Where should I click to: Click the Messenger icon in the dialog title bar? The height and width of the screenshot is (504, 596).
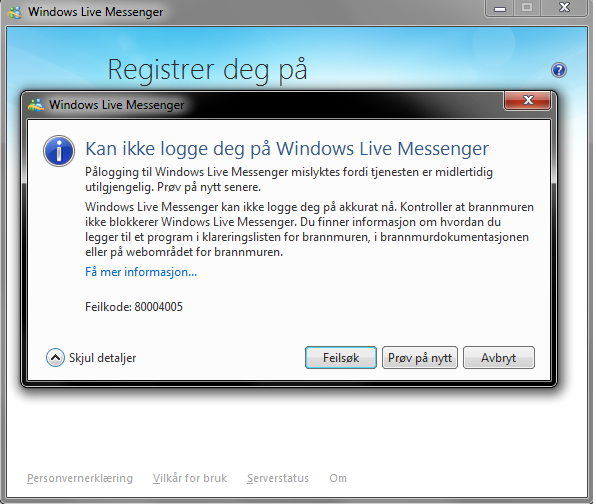(x=36, y=105)
